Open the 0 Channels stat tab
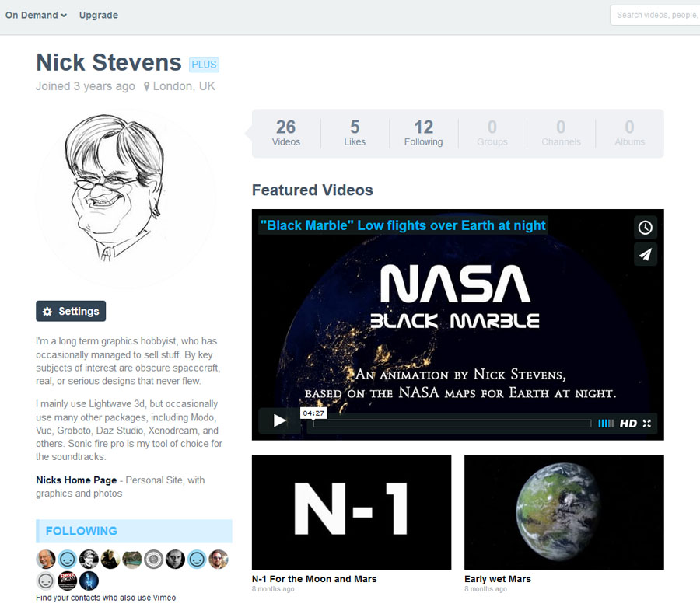The image size is (700, 607). pyautogui.click(x=561, y=133)
